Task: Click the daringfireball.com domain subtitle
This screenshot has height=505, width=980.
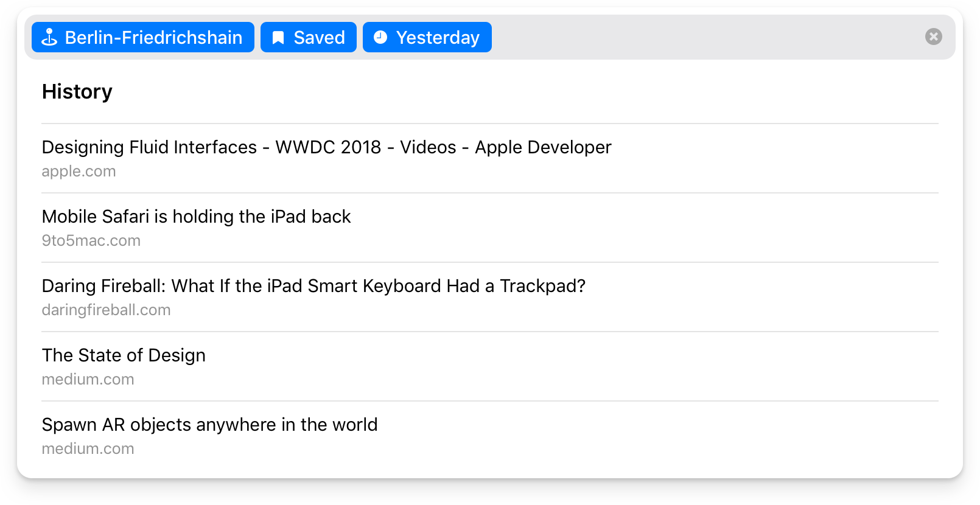Action: point(106,310)
